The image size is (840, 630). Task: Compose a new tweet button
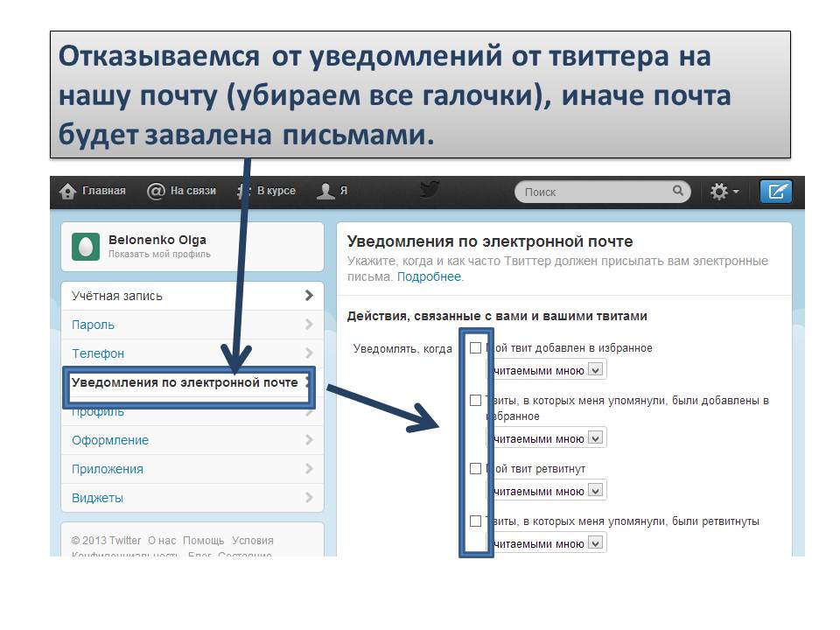(776, 192)
